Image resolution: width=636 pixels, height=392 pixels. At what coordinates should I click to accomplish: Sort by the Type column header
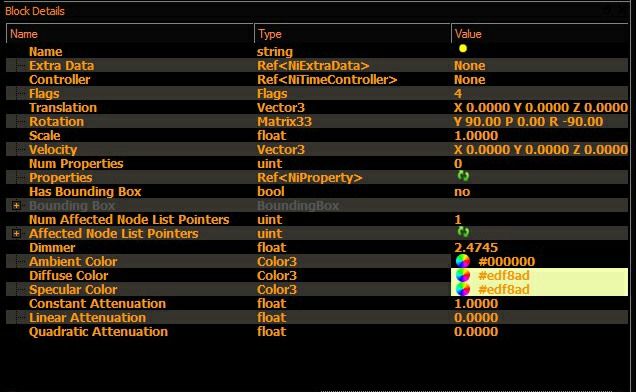coord(352,34)
